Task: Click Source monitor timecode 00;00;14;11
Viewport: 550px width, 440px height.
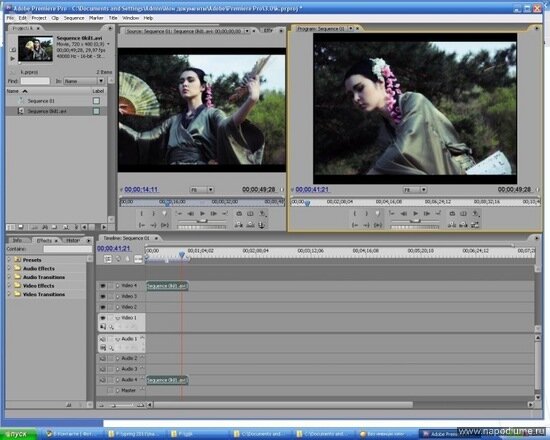Action: [141, 190]
